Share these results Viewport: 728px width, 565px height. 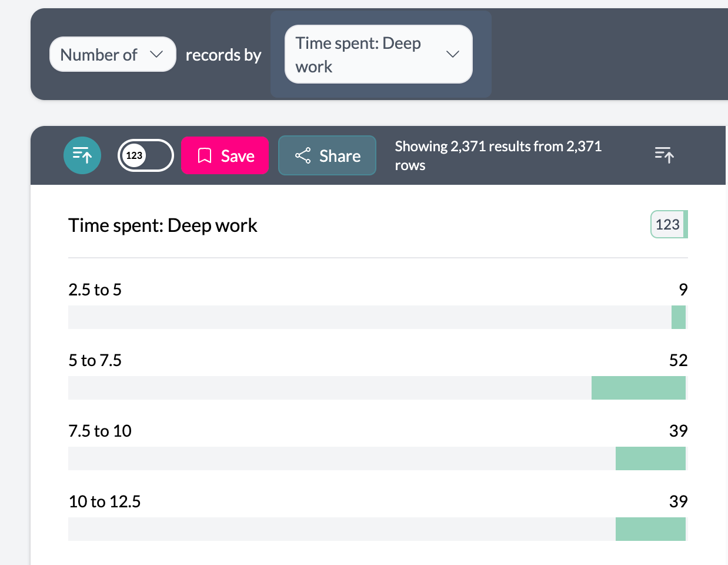coord(327,156)
